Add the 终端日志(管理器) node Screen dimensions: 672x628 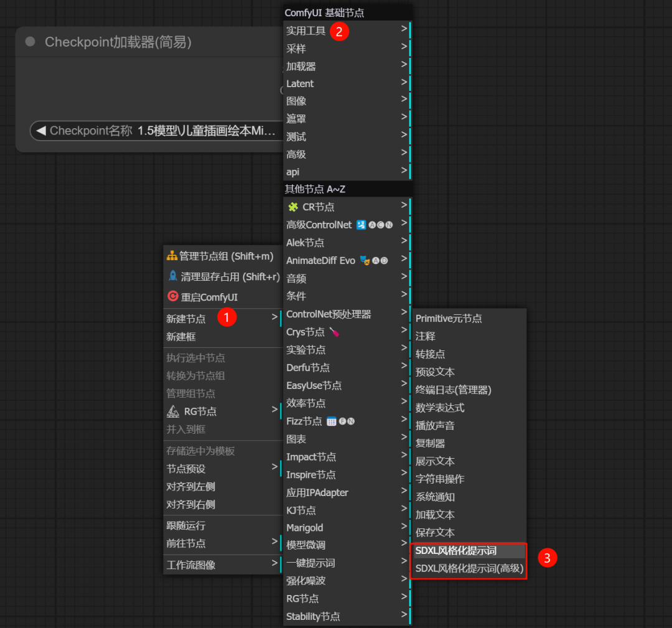click(x=469, y=390)
